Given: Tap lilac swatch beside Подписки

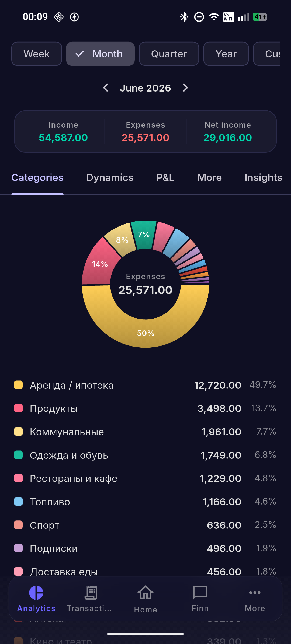Looking at the screenshot, I should 18,548.
